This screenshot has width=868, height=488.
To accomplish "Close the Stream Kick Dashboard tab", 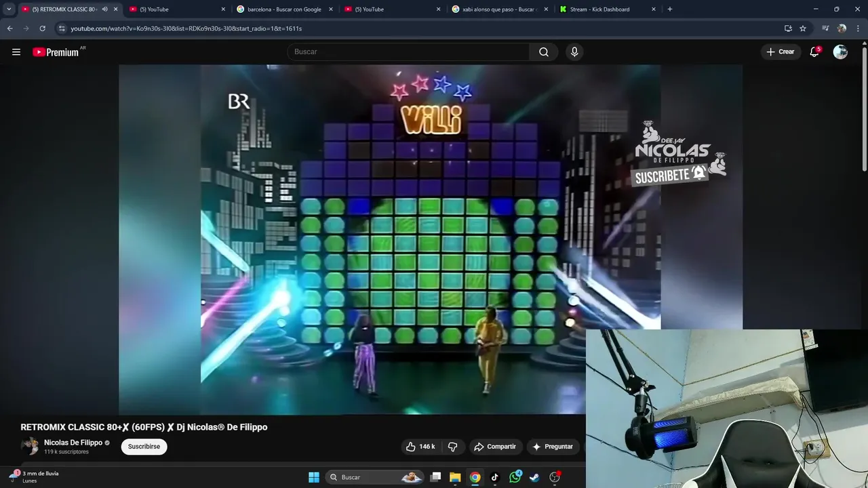I will tap(654, 9).
